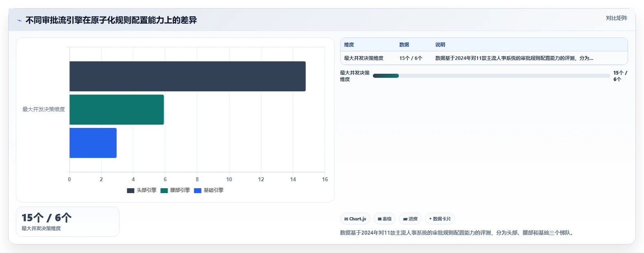Click the 维度 column header

coord(349,45)
